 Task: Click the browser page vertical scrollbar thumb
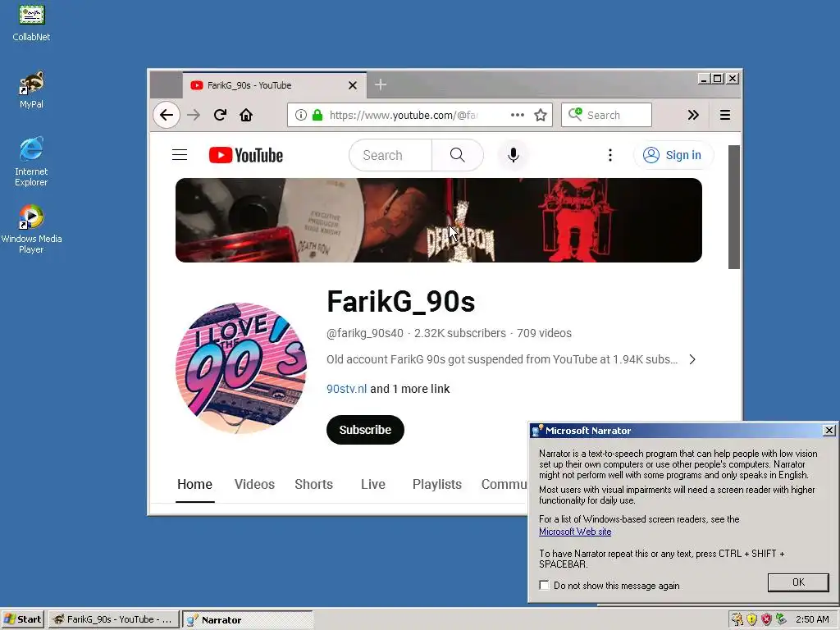(x=734, y=207)
